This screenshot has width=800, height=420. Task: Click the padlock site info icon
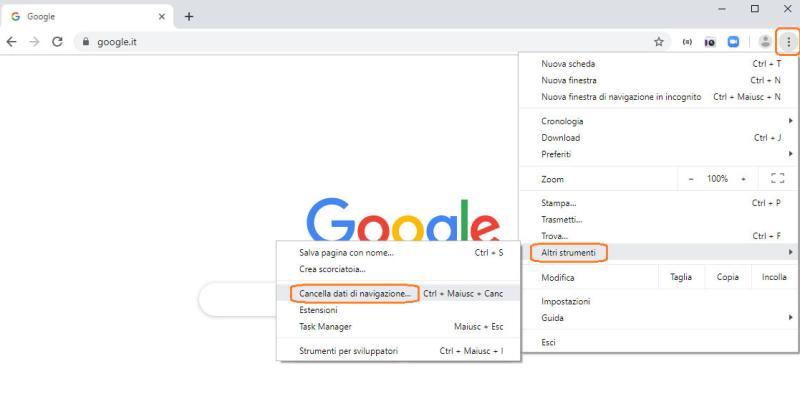86,42
